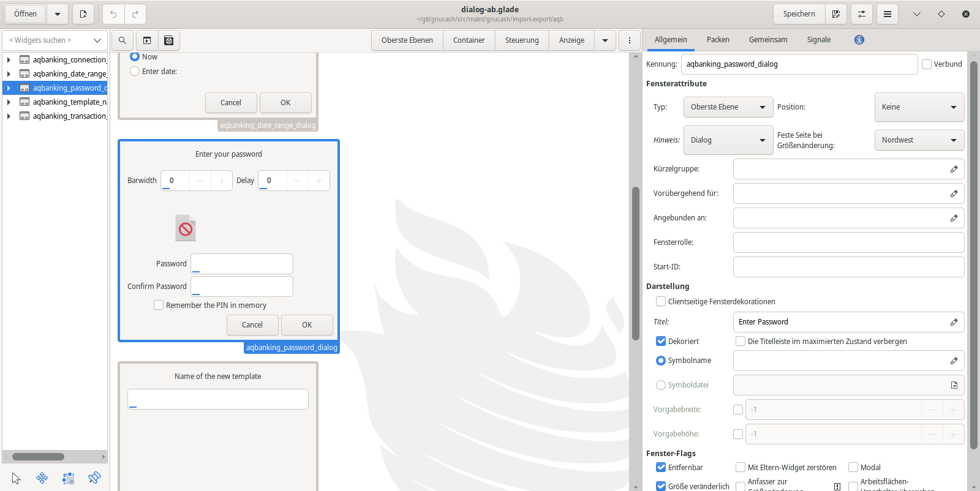Create a new project file icon
This screenshot has height=491, width=980.
click(x=83, y=14)
